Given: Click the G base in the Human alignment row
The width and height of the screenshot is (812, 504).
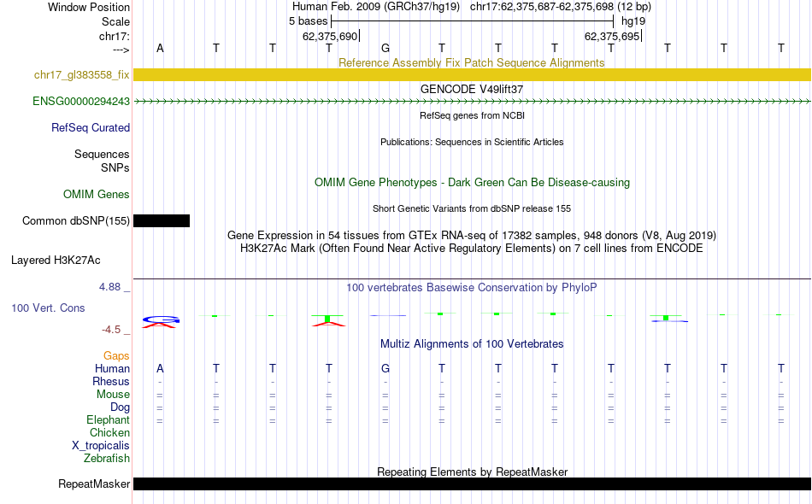Looking at the screenshot, I should pyautogui.click(x=385, y=368).
